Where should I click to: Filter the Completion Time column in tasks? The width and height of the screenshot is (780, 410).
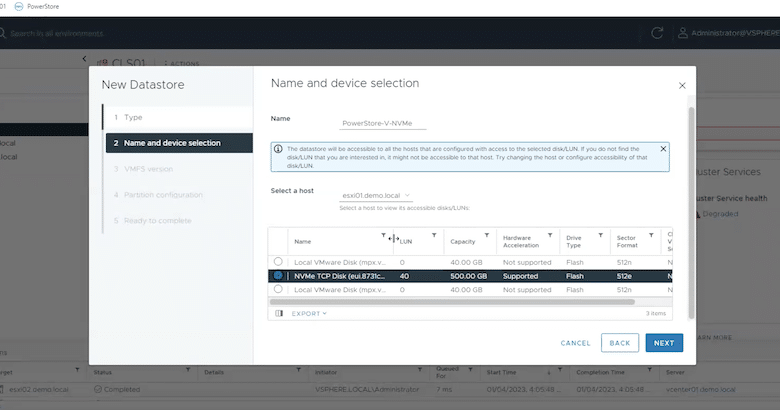point(649,370)
